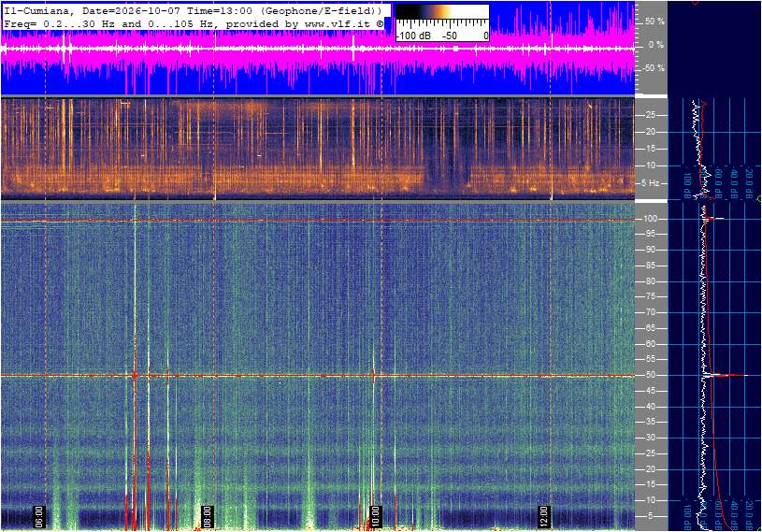Screen dimensions: 762x532
Task: Click the 50 Hz peak in the spectrum graph
Action: pos(726,375)
